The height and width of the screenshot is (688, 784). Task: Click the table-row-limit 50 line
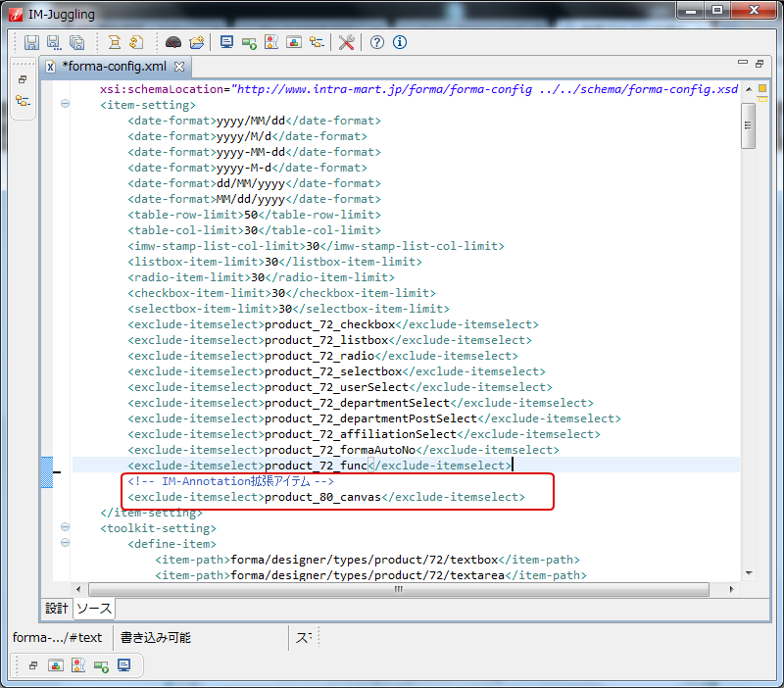[254, 215]
